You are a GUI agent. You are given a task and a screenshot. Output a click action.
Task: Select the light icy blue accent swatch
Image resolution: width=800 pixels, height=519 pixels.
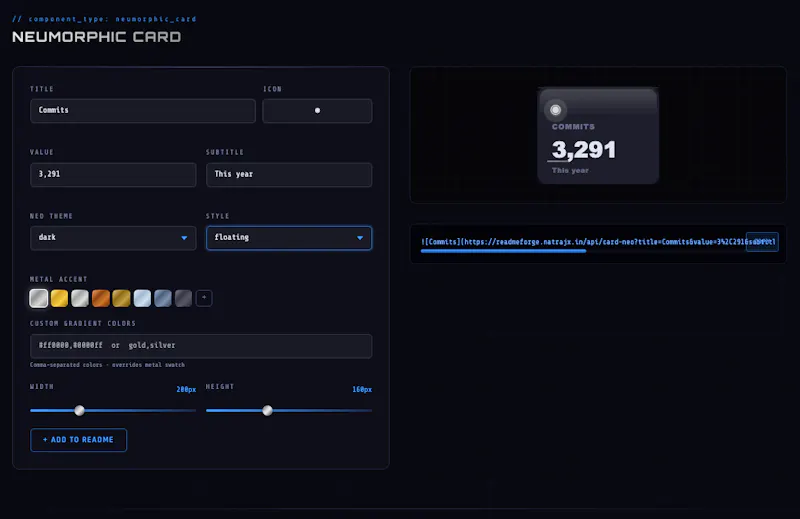(x=142, y=299)
